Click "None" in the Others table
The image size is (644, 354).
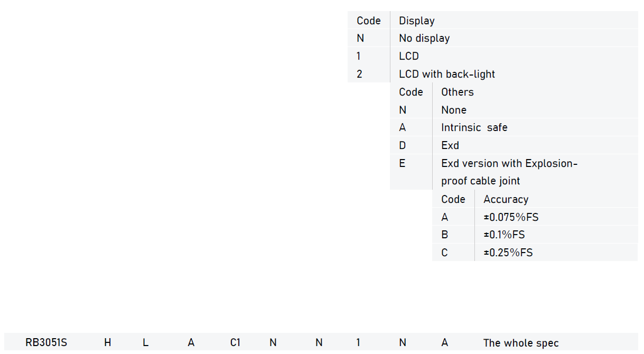point(454,110)
